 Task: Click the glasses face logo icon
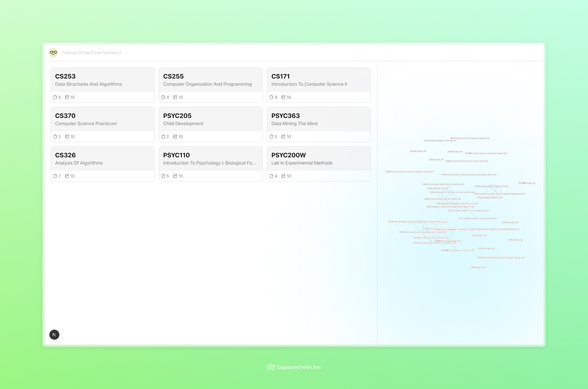(53, 53)
